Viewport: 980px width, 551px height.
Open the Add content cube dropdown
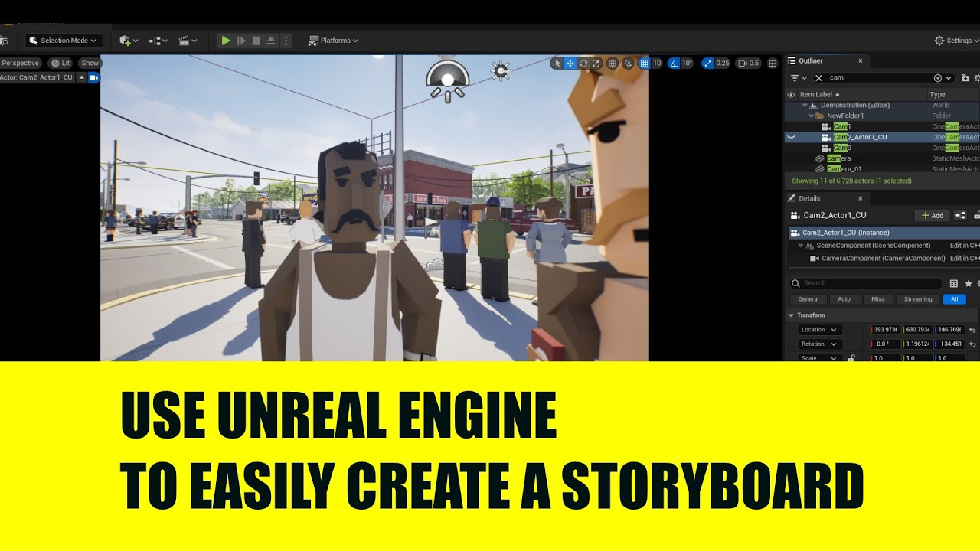click(129, 41)
